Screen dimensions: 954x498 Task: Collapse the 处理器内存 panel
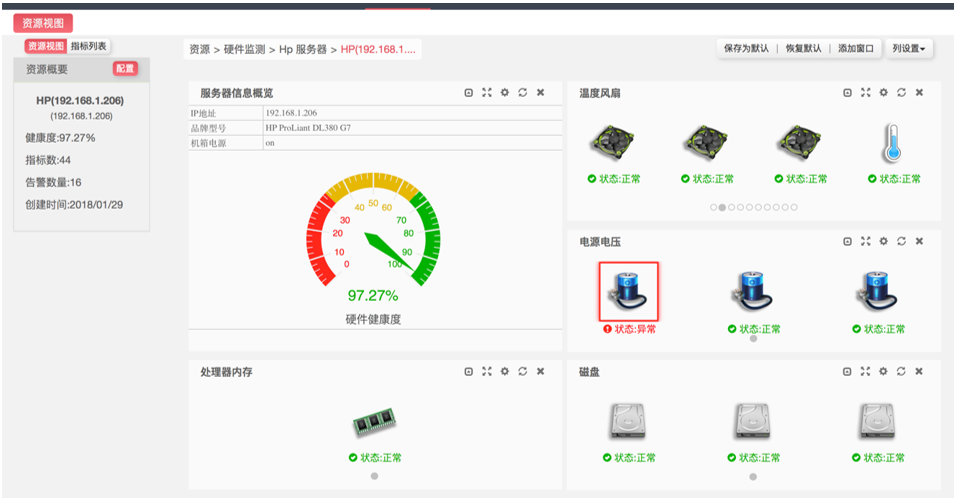(x=468, y=371)
